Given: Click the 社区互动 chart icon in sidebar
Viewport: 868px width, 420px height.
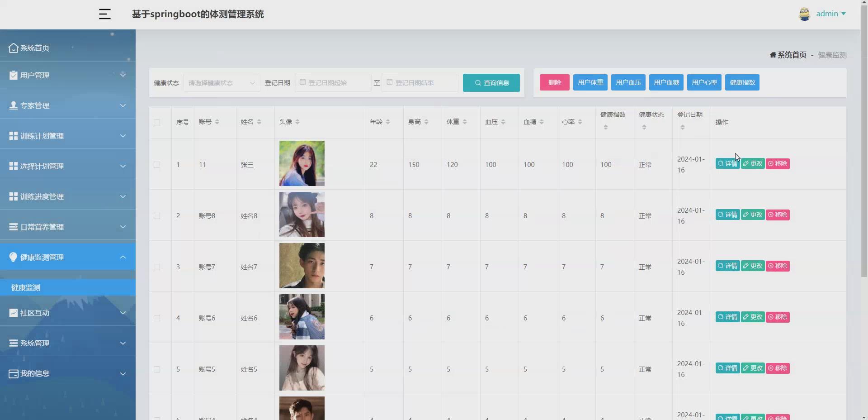Looking at the screenshot, I should [x=13, y=312].
